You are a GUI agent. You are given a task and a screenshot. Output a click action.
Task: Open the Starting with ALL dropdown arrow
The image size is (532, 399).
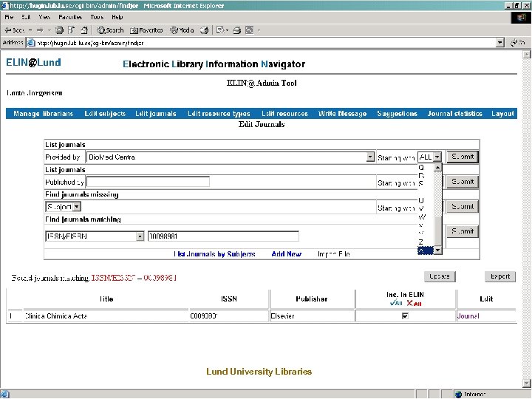(x=437, y=157)
